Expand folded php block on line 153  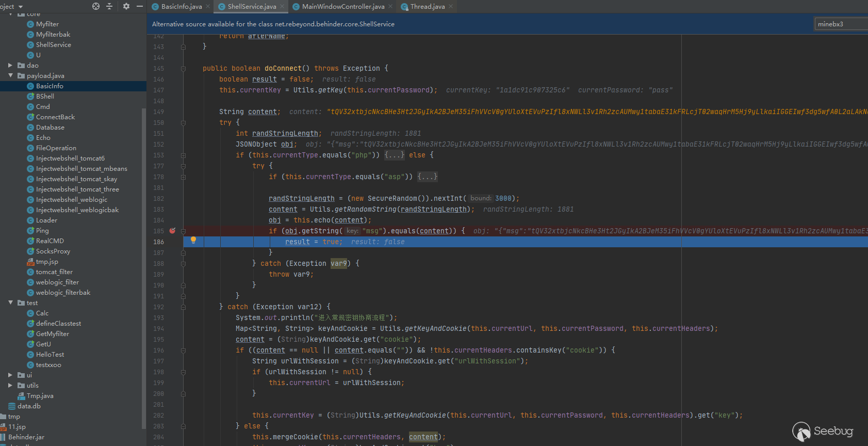point(394,155)
